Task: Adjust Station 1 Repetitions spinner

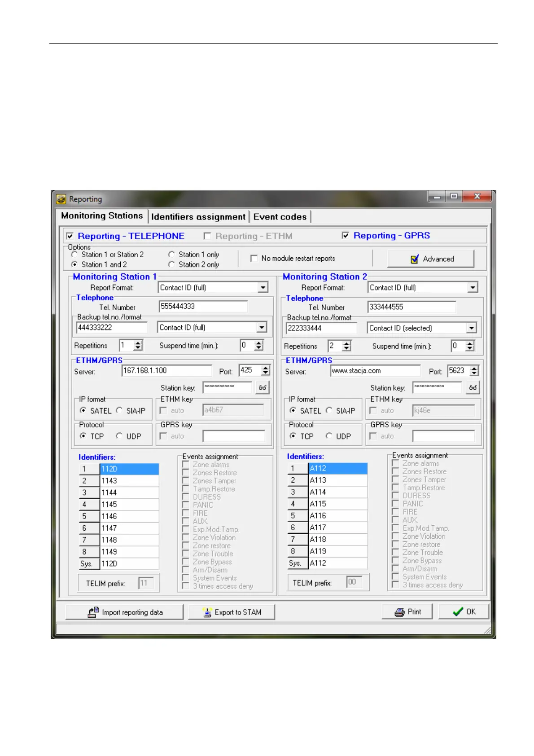Action: pos(138,345)
